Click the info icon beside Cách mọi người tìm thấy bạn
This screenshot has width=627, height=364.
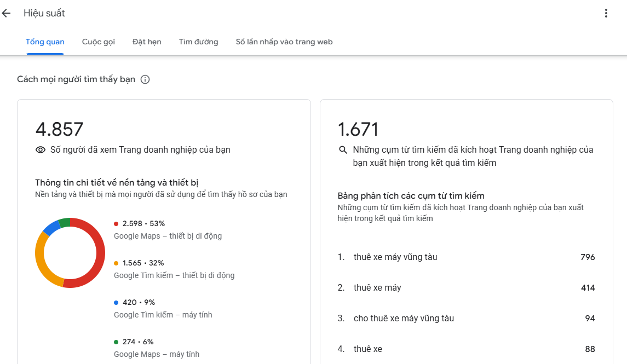coord(145,79)
